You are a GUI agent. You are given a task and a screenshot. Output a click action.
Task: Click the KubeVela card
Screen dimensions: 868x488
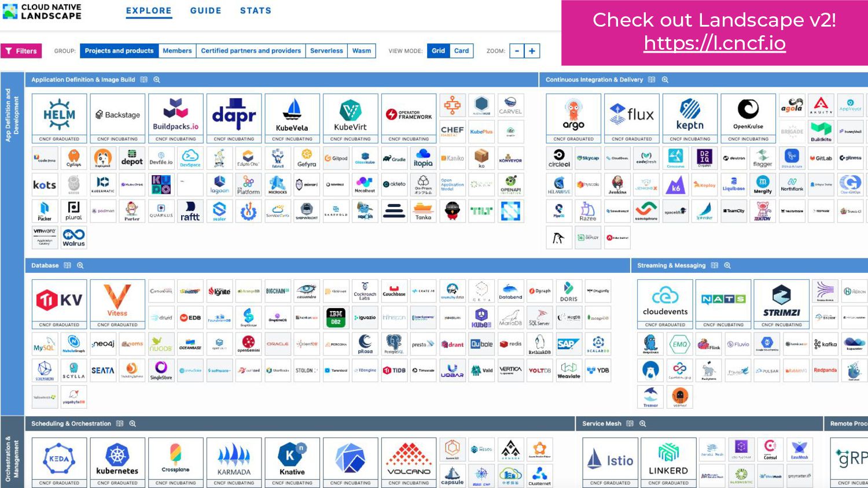pyautogui.click(x=292, y=118)
